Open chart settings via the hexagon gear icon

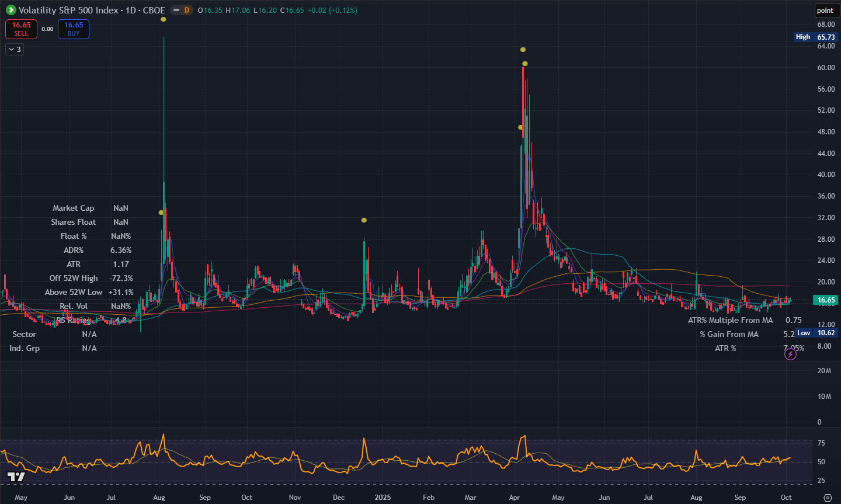(x=828, y=498)
